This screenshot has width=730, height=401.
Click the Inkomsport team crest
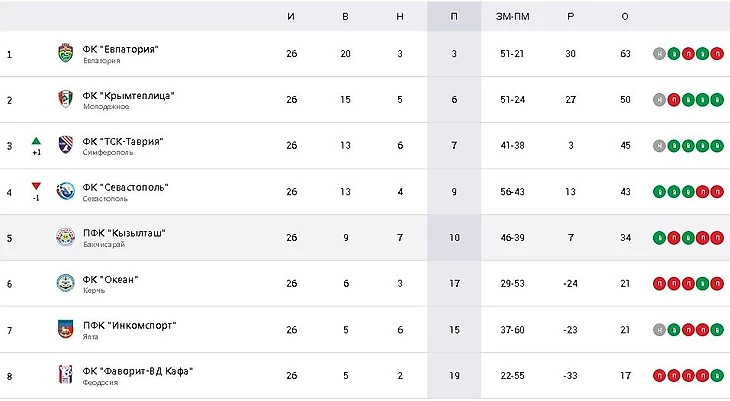point(65,330)
